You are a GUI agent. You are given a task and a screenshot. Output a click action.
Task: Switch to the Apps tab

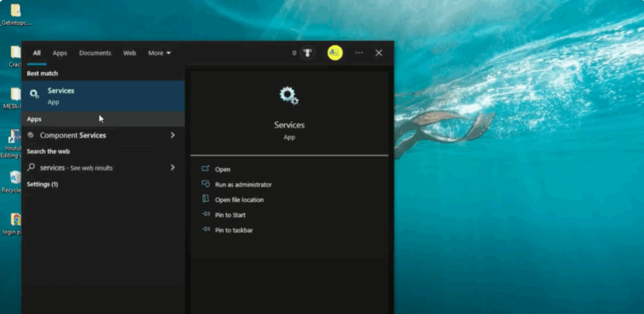pyautogui.click(x=60, y=53)
